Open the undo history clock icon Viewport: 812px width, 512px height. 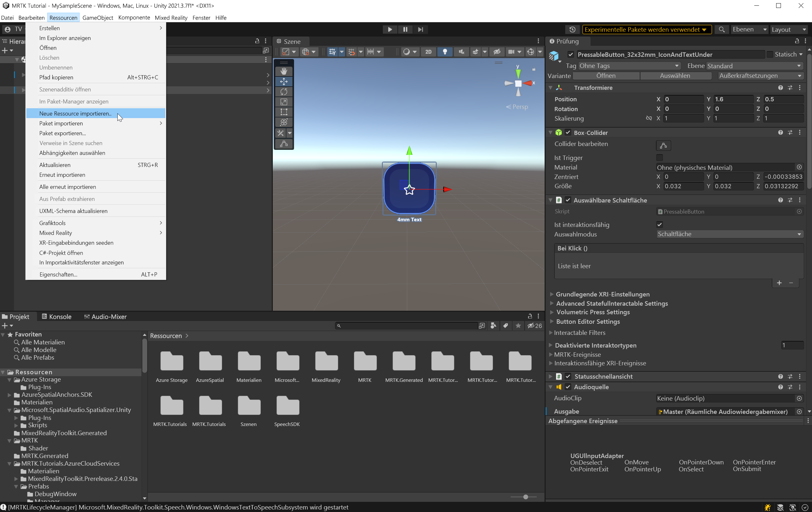point(572,30)
